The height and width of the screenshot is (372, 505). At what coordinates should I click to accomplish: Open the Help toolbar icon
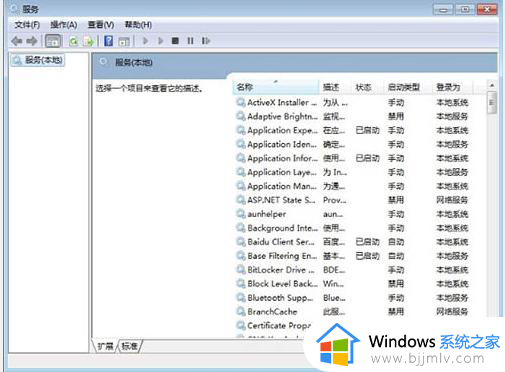[x=108, y=41]
